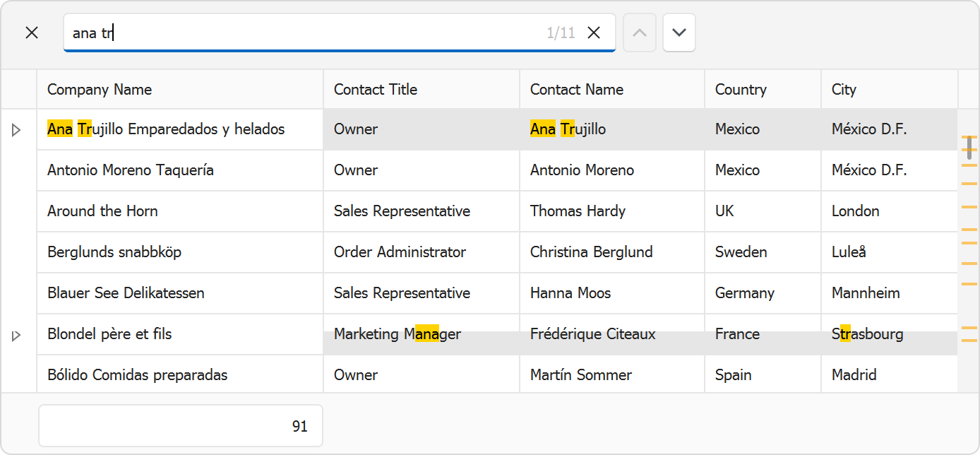
Task: Select the Bólido Comidas preparadas cell
Action: [180, 375]
